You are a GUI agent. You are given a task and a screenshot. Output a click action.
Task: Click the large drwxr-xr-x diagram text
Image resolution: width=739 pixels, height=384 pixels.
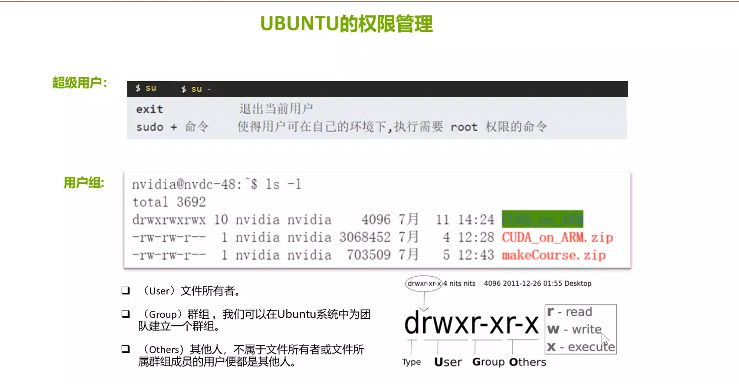[471, 324]
